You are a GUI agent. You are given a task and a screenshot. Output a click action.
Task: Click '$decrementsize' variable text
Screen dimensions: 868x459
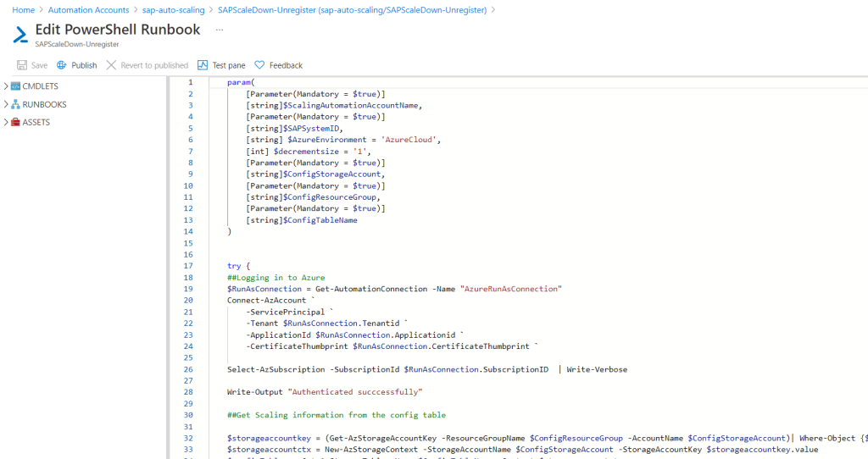coord(306,152)
